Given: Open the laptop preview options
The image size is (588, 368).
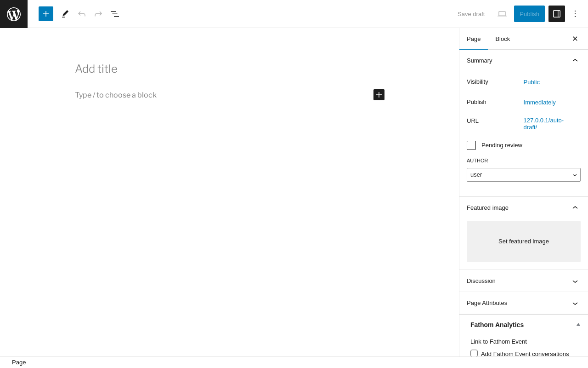Looking at the screenshot, I should (502, 14).
